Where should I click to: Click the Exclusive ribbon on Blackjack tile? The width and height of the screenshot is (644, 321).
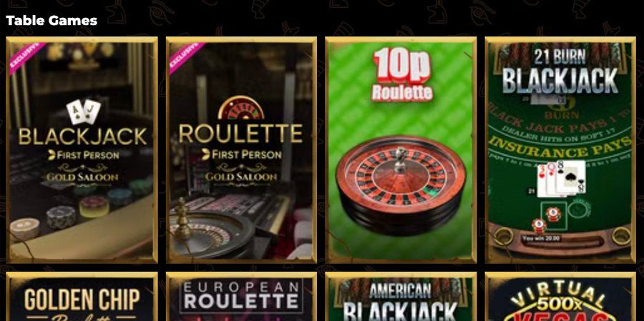26,57
